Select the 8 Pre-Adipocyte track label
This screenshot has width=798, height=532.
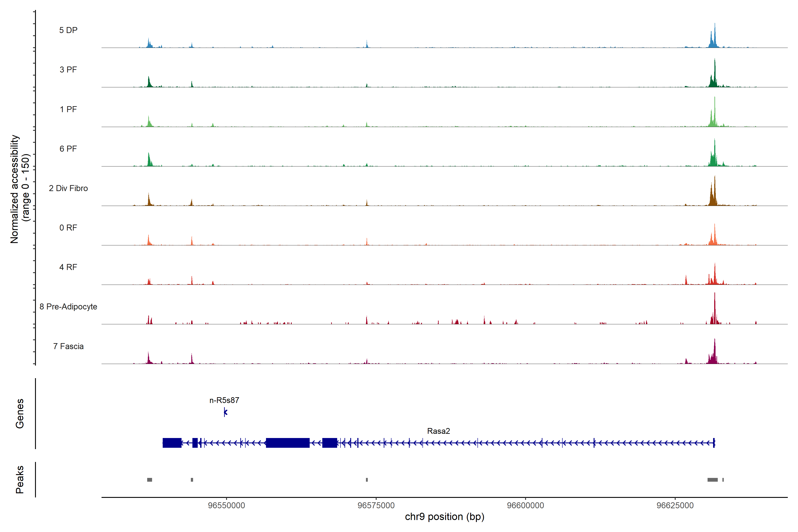pyautogui.click(x=68, y=307)
